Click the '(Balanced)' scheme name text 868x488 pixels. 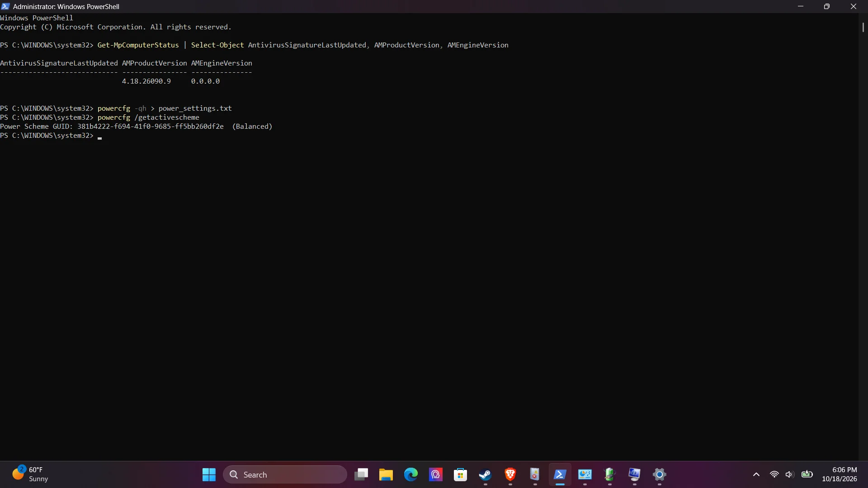252,127
